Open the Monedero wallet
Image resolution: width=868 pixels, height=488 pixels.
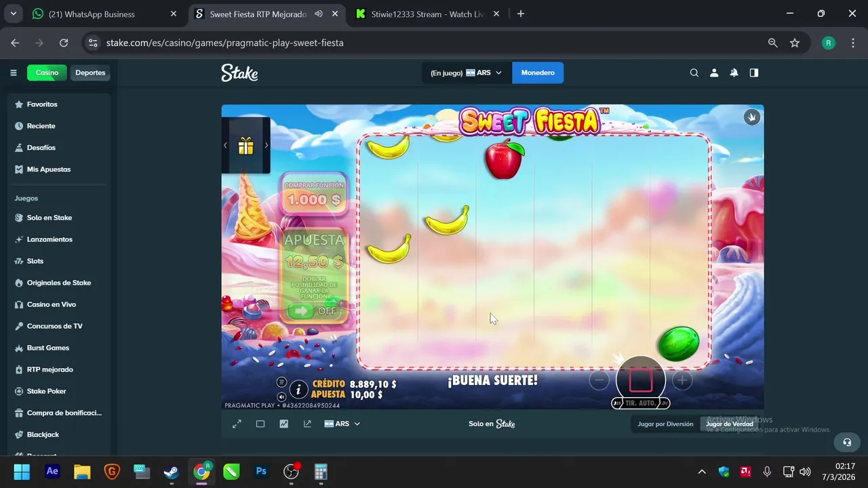[x=538, y=73]
